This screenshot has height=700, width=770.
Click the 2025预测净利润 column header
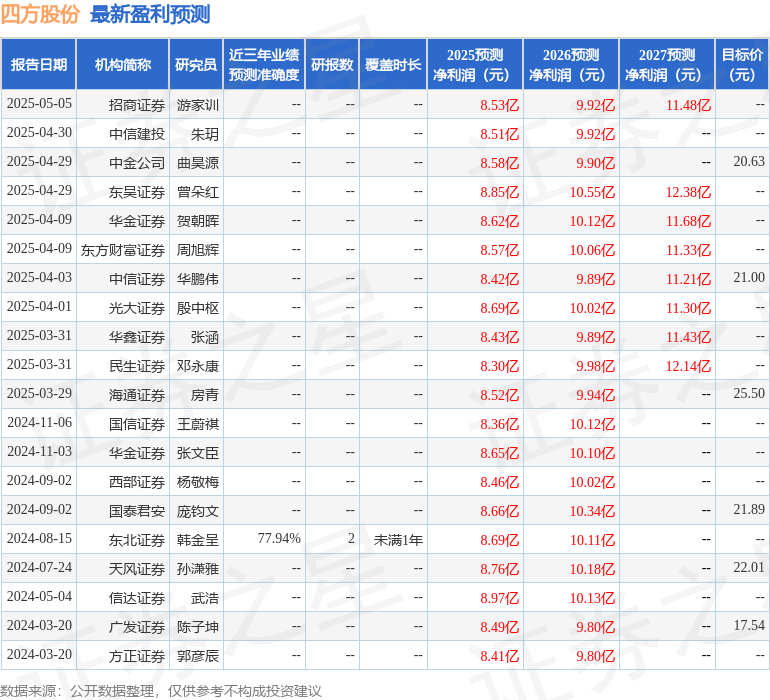(x=475, y=65)
